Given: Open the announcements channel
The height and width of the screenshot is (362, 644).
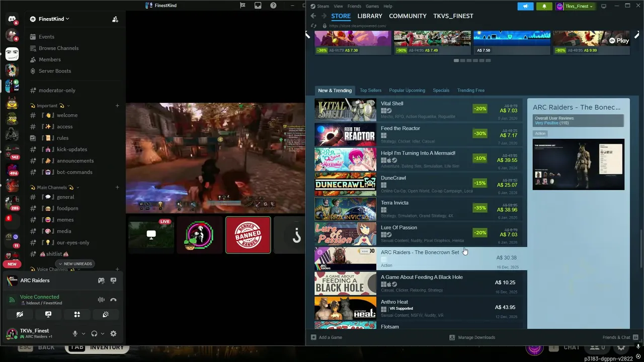Looking at the screenshot, I should pos(75,161).
